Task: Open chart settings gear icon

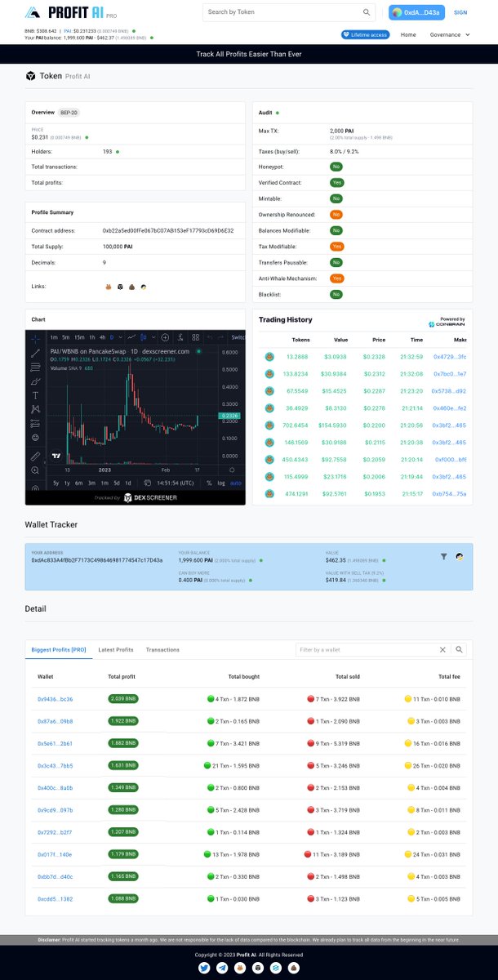Action: [x=232, y=470]
